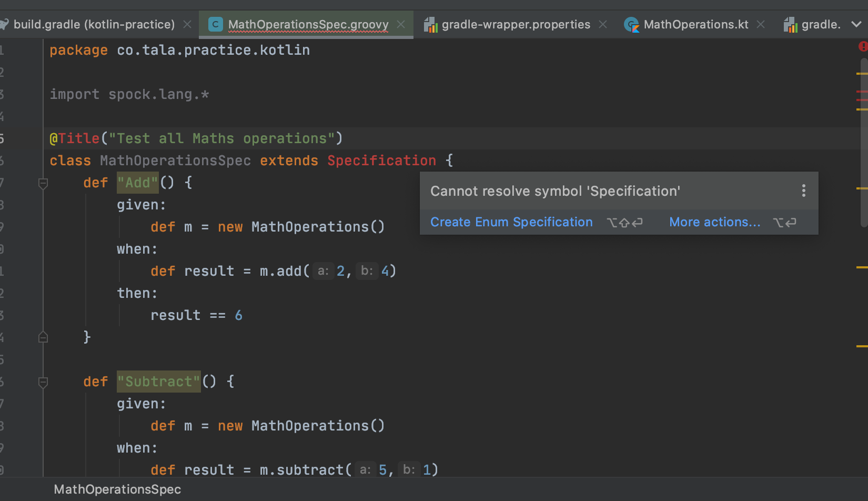
Task: Close the gradle-wrapper.properties tab
Action: [602, 24]
